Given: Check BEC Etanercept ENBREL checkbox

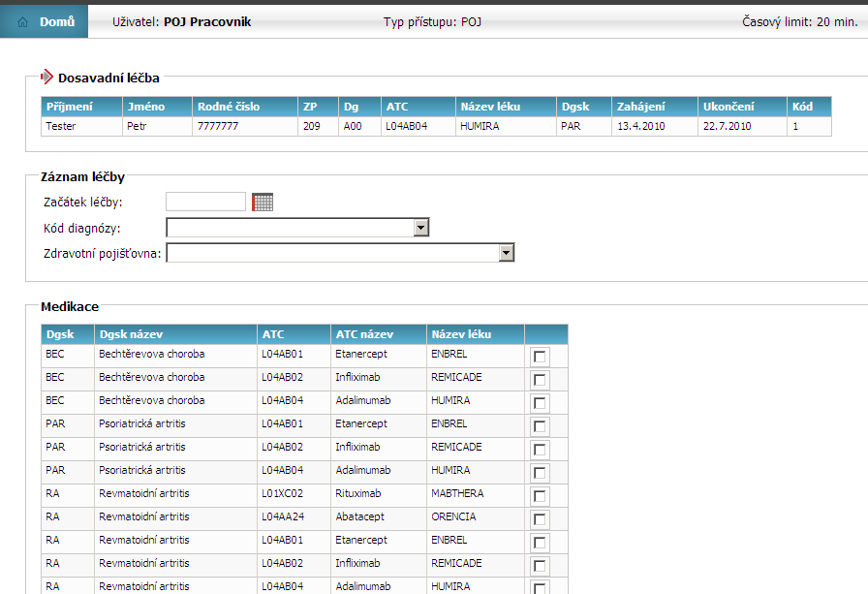Looking at the screenshot, I should click(540, 357).
